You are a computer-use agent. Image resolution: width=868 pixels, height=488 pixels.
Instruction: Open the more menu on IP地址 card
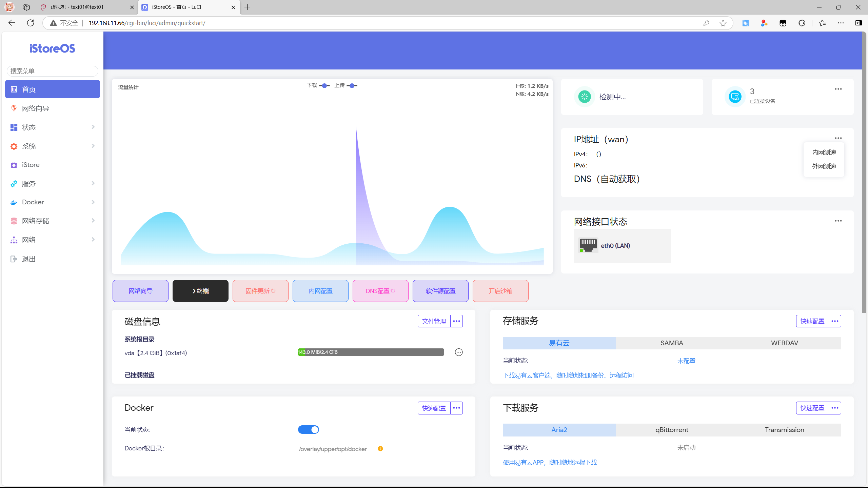[838, 138]
